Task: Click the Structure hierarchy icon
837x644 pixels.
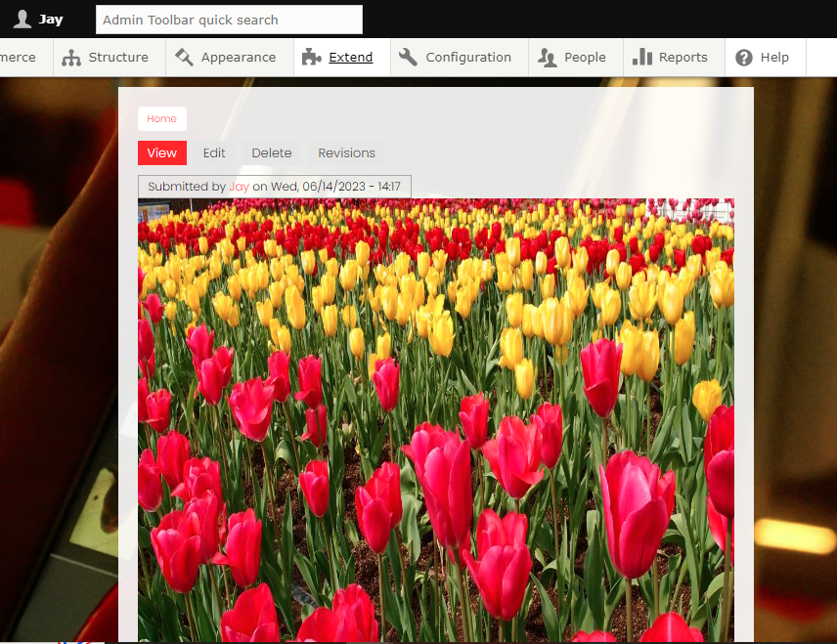Action: point(71,57)
